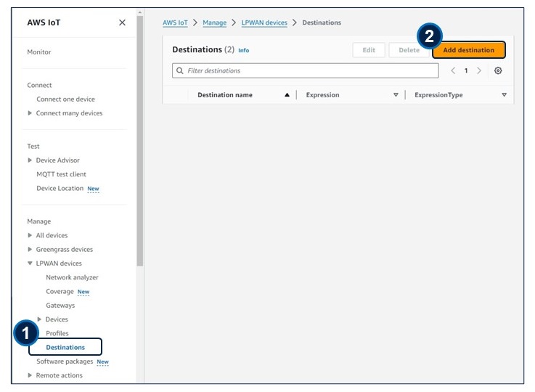535x392 pixels.
Task: Click the search magnifier in filter box
Action: tap(180, 70)
